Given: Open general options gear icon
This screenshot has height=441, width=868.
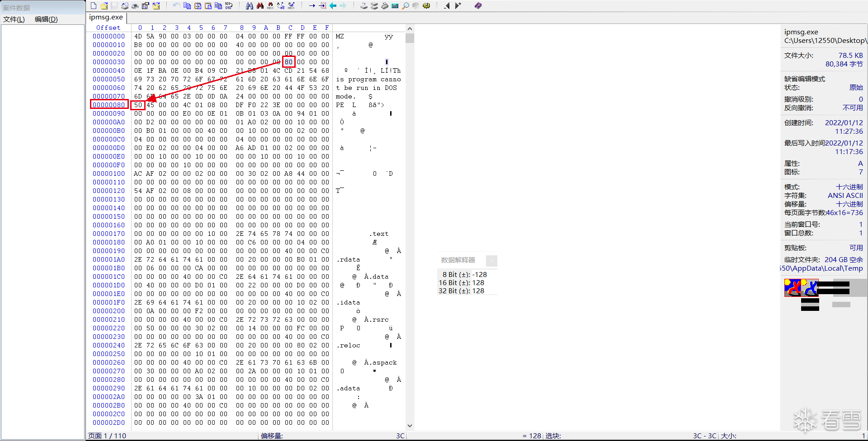Looking at the screenshot, I should 426,6.
